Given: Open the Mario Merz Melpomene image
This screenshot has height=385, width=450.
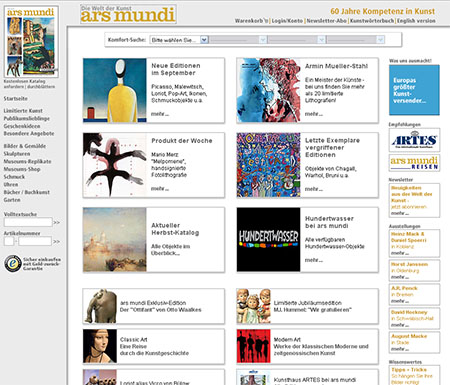Looking at the screenshot, I should click(x=115, y=165).
